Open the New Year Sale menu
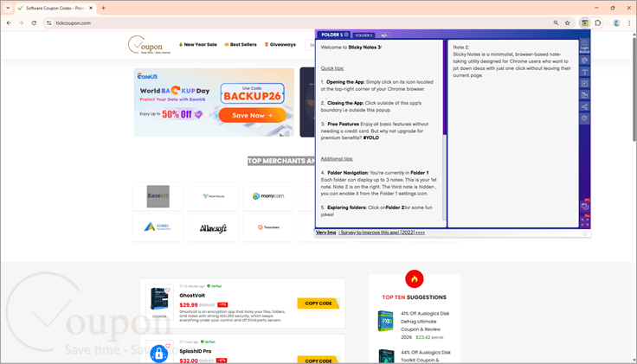The height and width of the screenshot is (364, 637). (198, 45)
